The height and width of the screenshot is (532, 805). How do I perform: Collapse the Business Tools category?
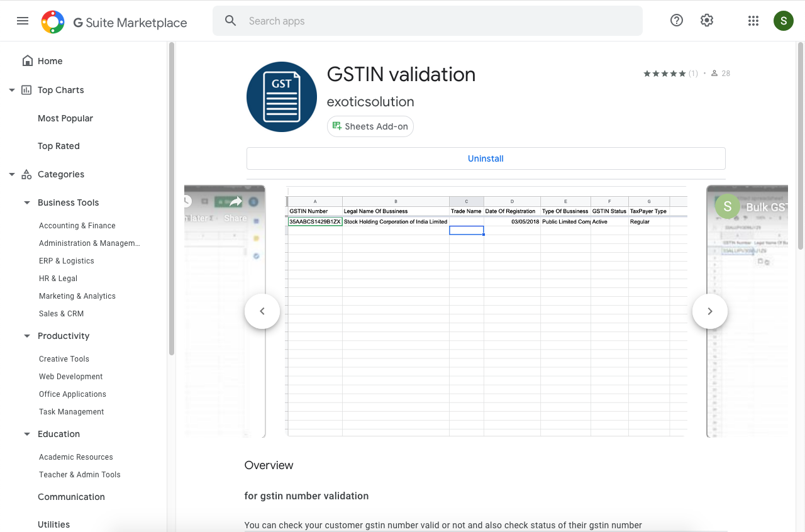coord(26,202)
